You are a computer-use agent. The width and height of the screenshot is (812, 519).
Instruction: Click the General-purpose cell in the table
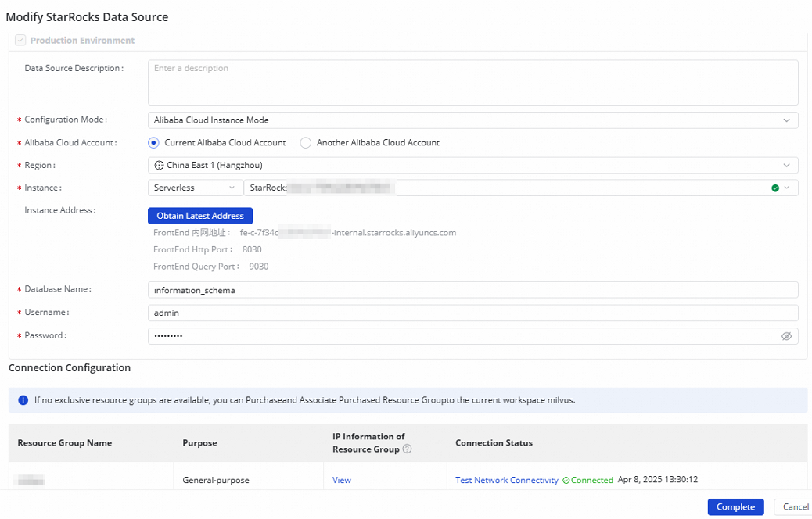(216, 480)
